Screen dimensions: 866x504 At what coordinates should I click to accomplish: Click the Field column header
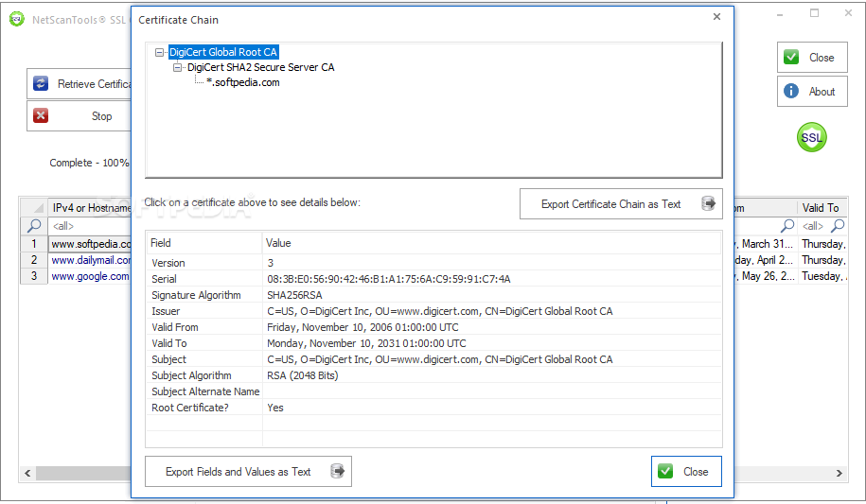coord(203,243)
